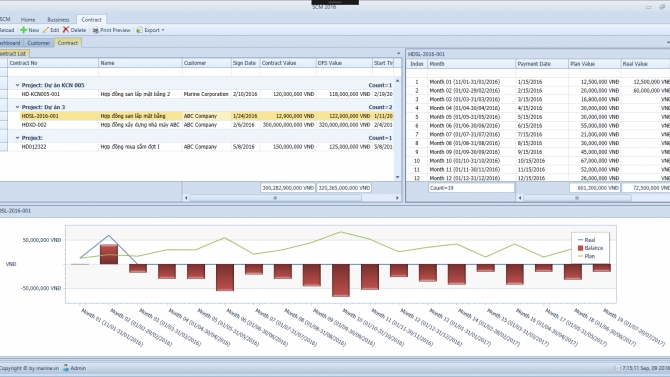Sort by Plan Value column header

tap(594, 64)
